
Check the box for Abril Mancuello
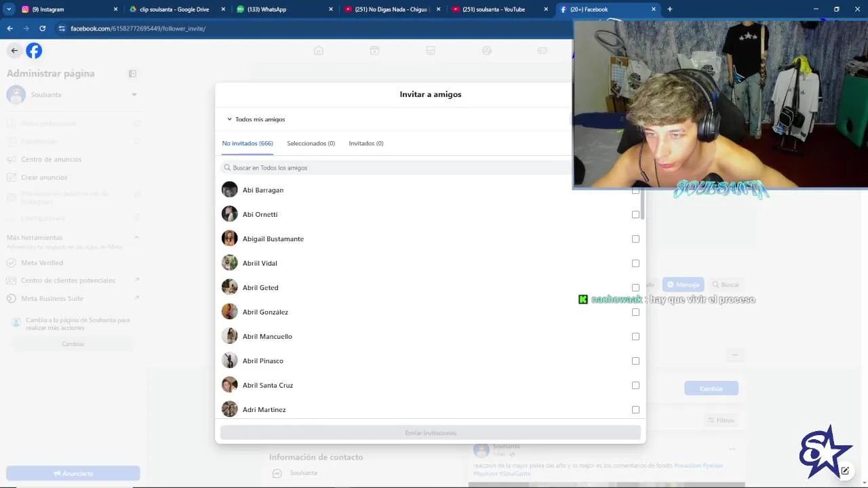tap(635, 337)
